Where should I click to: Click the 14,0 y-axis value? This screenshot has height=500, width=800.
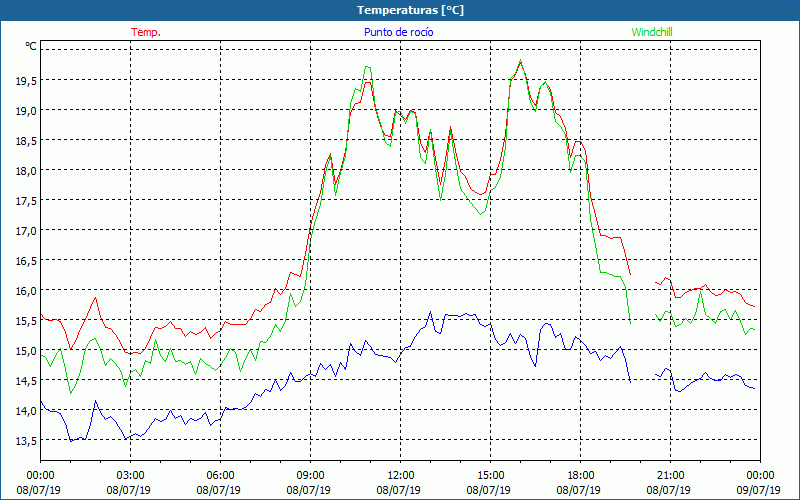(26, 411)
